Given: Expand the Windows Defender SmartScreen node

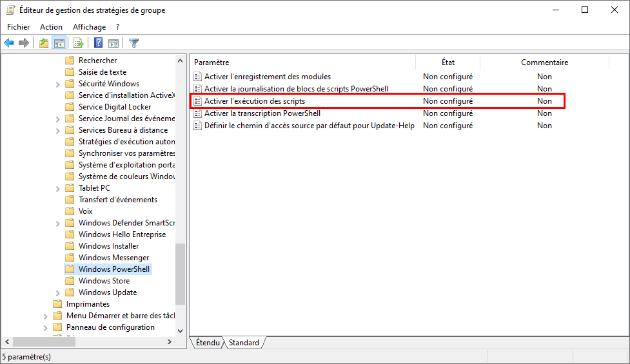Looking at the screenshot, I should (57, 224).
